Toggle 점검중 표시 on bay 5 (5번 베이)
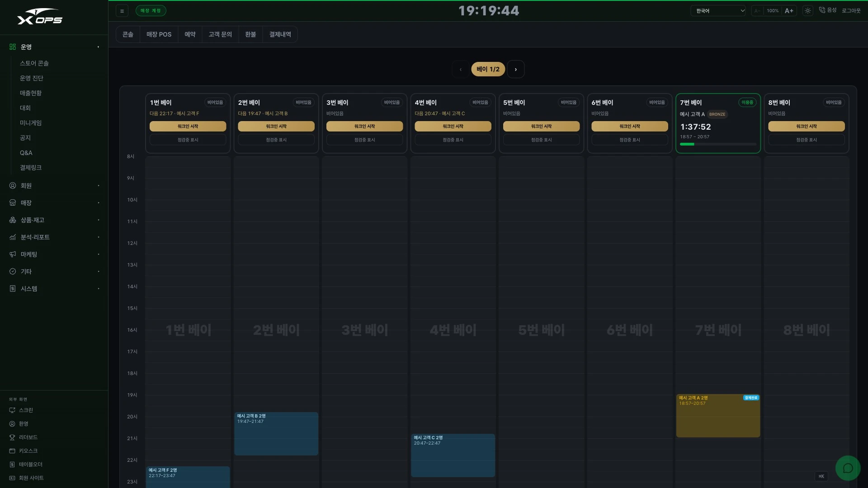This screenshot has height=488, width=868. (x=542, y=140)
